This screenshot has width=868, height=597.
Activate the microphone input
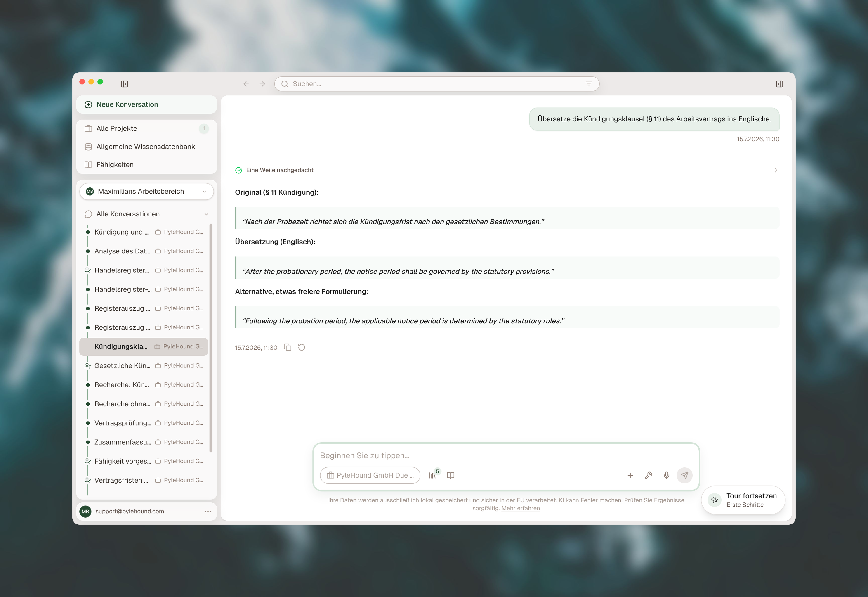[667, 475]
